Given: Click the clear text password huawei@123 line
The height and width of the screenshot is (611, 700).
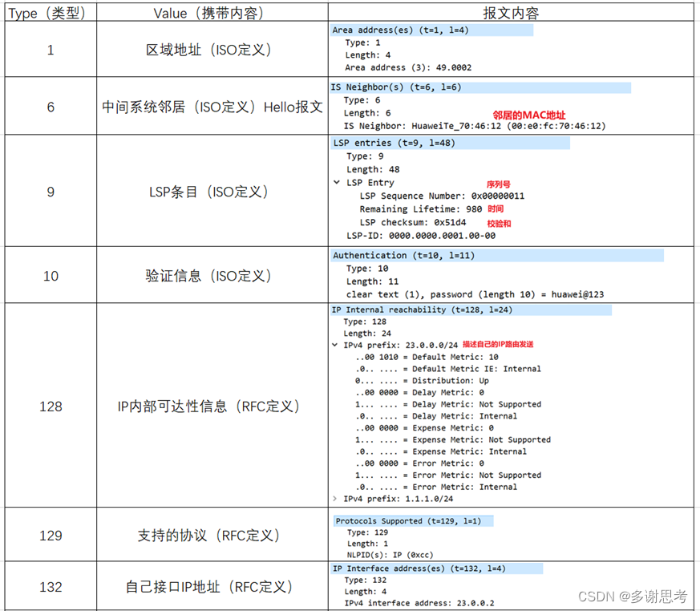Looking at the screenshot, I should (x=475, y=294).
